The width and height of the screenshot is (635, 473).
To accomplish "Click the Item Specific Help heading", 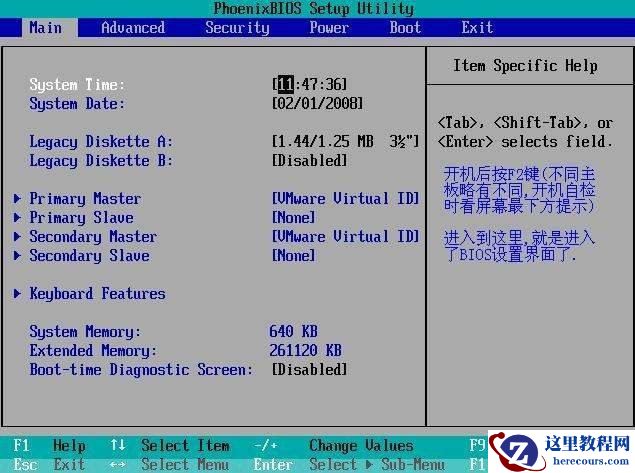I will coord(525,66).
